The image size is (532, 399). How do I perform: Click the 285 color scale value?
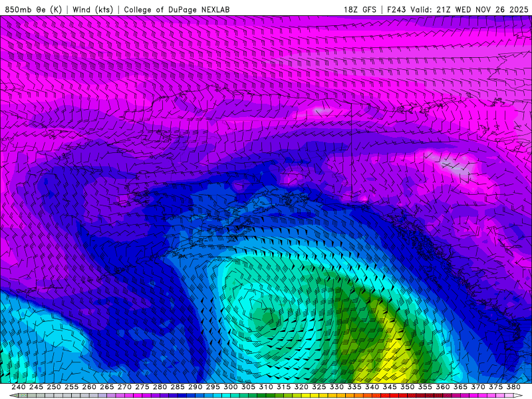click(x=177, y=387)
